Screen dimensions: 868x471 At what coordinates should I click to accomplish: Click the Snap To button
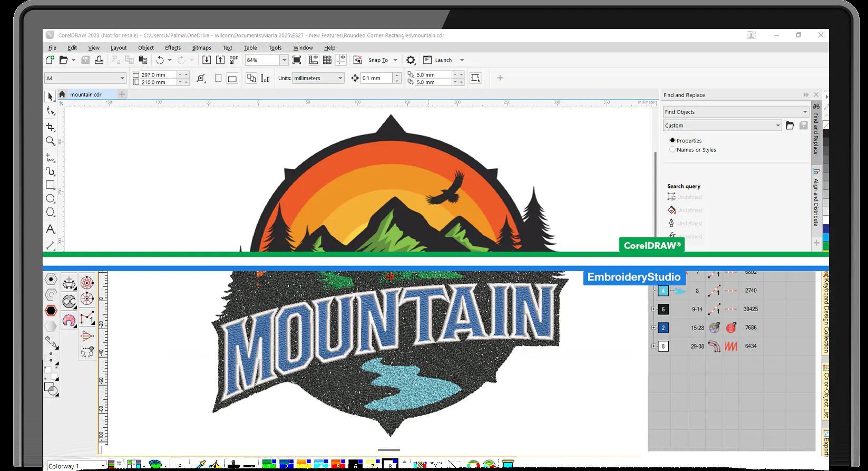(378, 60)
